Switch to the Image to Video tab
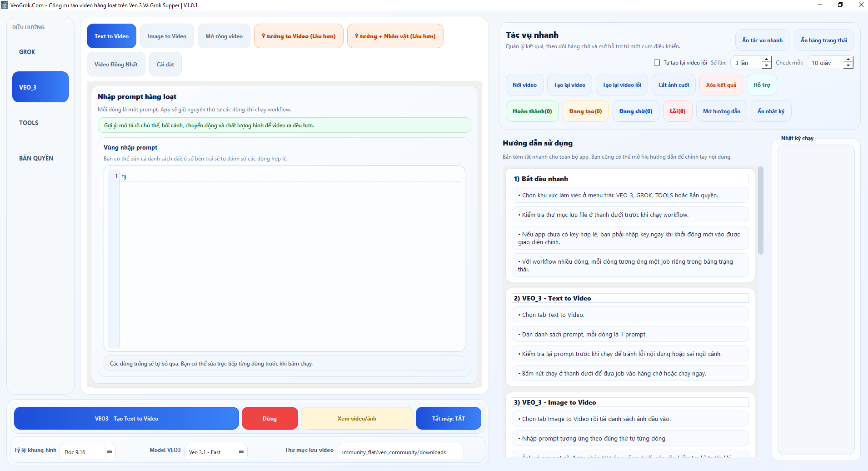 [x=167, y=36]
